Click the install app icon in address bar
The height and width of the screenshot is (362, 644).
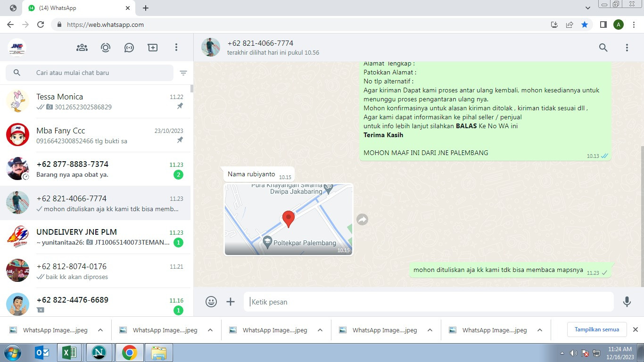554,25
